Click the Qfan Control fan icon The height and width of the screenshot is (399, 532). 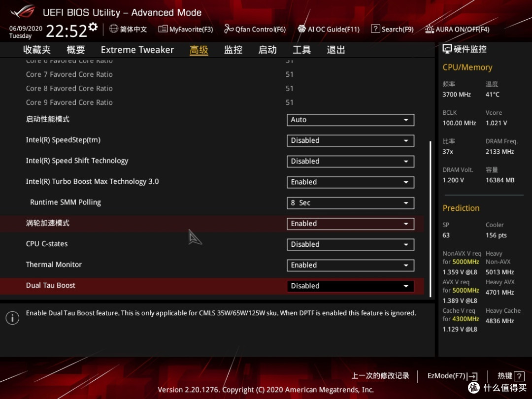pyautogui.click(x=229, y=29)
